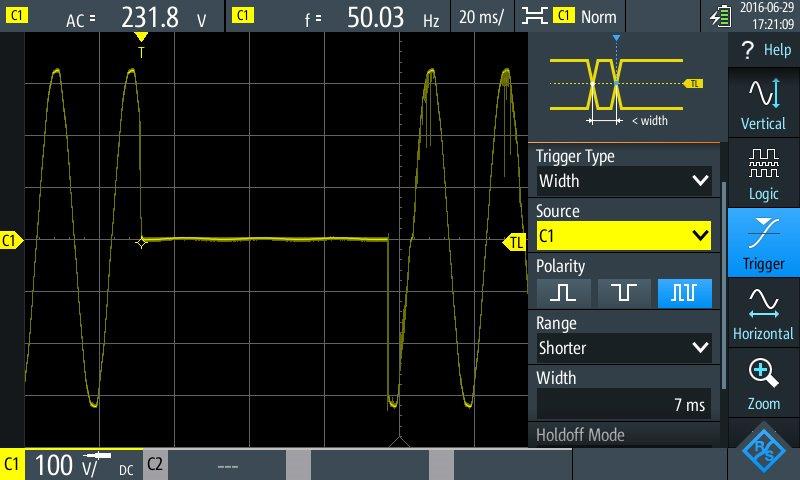This screenshot has width=800, height=480.
Task: Select the Trigger menu icon
Action: coord(763,243)
